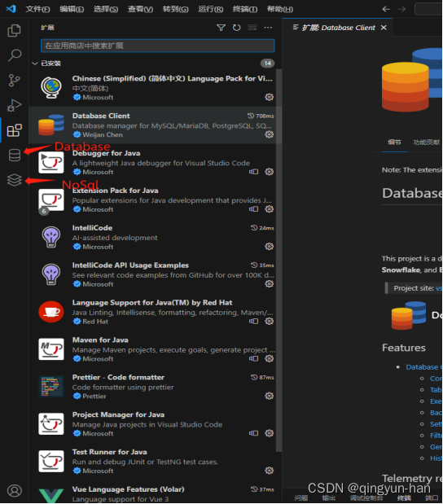Open manage gear for Database Client
This screenshot has width=443, height=504.
point(269,134)
